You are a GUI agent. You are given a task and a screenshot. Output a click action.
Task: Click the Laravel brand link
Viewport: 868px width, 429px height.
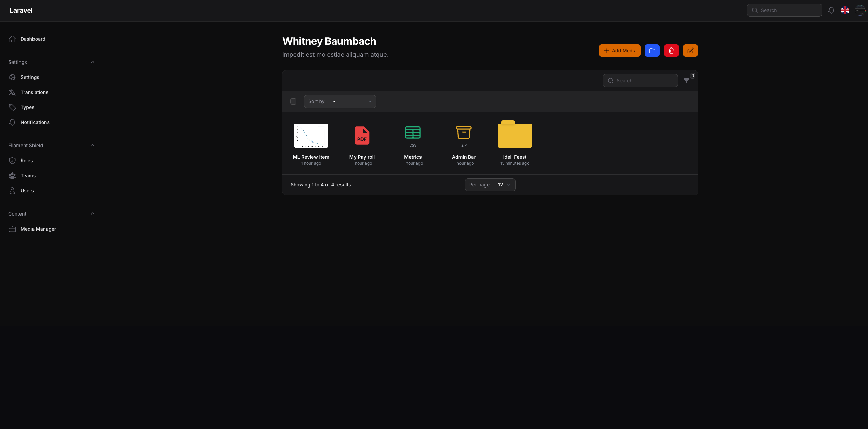pos(21,10)
